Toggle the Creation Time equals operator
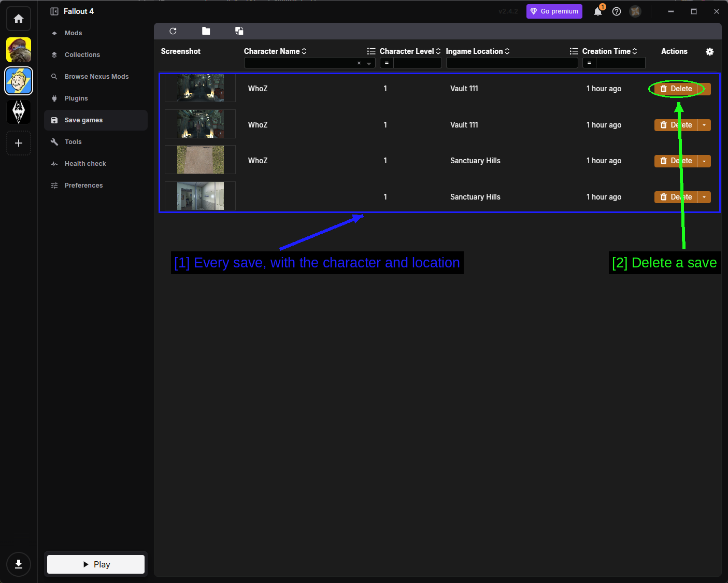 (589, 63)
